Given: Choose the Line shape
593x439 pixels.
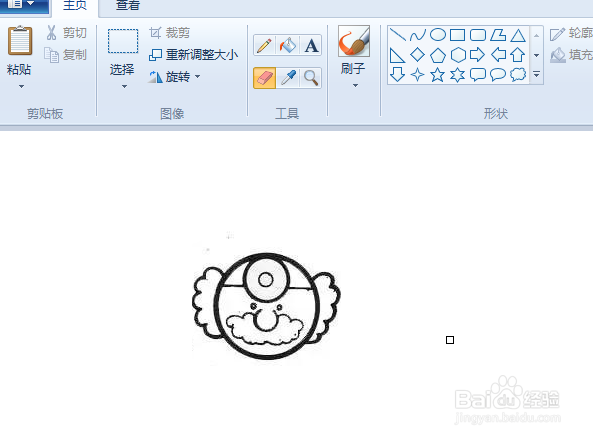Looking at the screenshot, I should [x=397, y=35].
